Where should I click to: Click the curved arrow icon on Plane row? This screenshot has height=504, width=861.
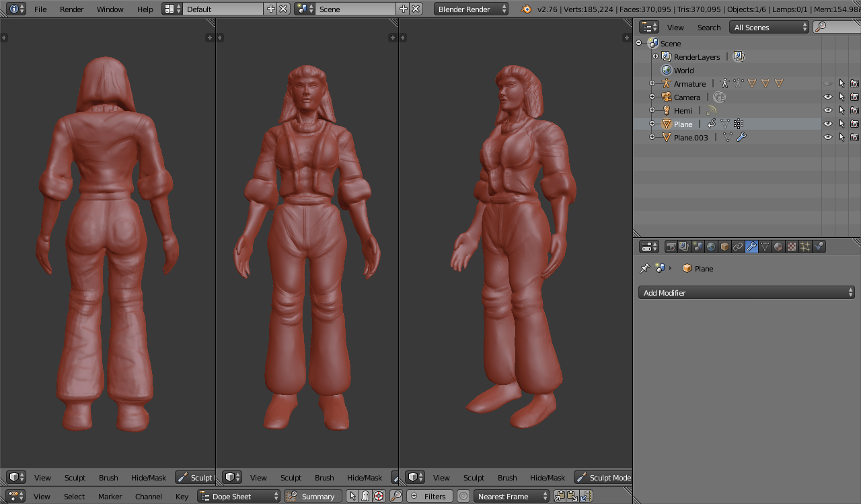pyautogui.click(x=712, y=124)
